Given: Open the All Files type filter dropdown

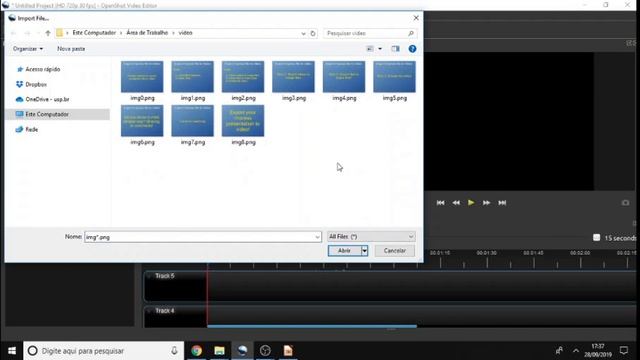Looking at the screenshot, I should click(371, 237).
